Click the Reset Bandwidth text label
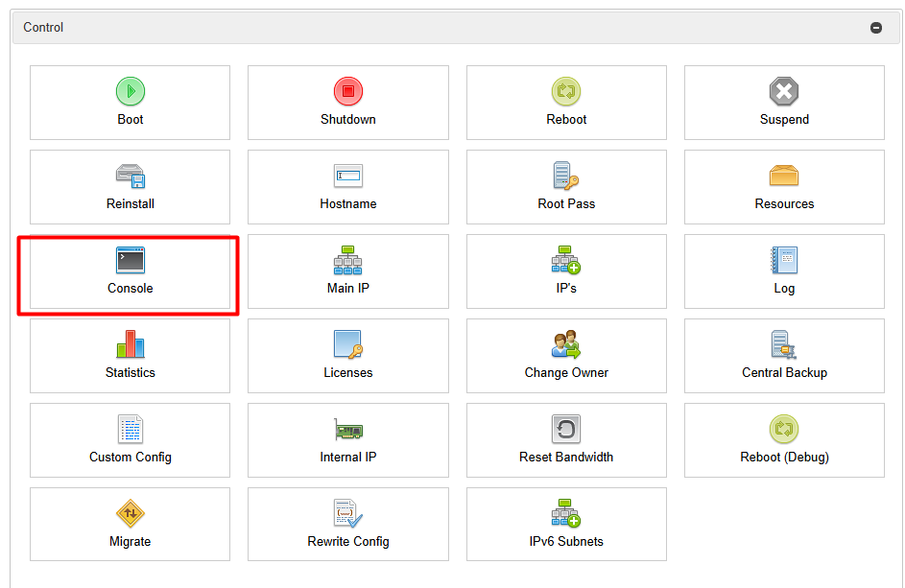This screenshot has width=905, height=588. pyautogui.click(x=566, y=457)
